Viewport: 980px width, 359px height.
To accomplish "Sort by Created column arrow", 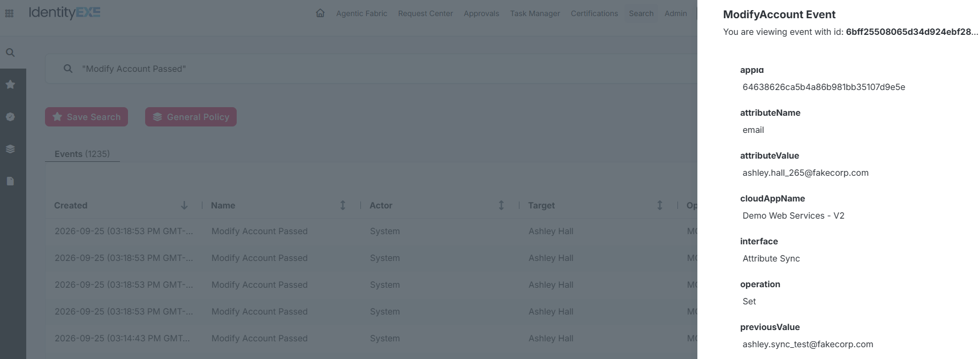I will pyautogui.click(x=184, y=205).
